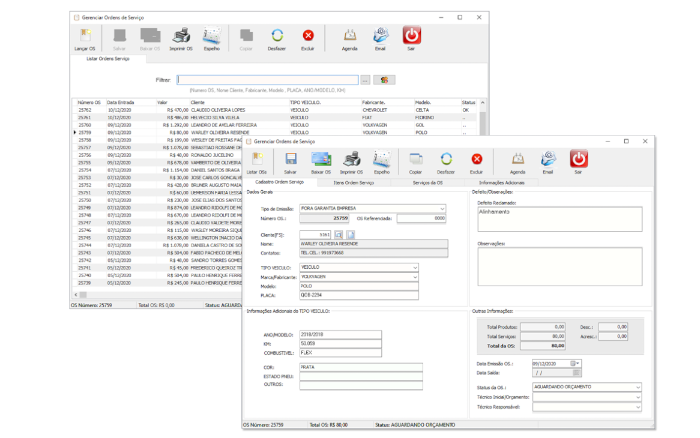Click Lançar OS in back window
700x438 pixels.
pos(85,39)
